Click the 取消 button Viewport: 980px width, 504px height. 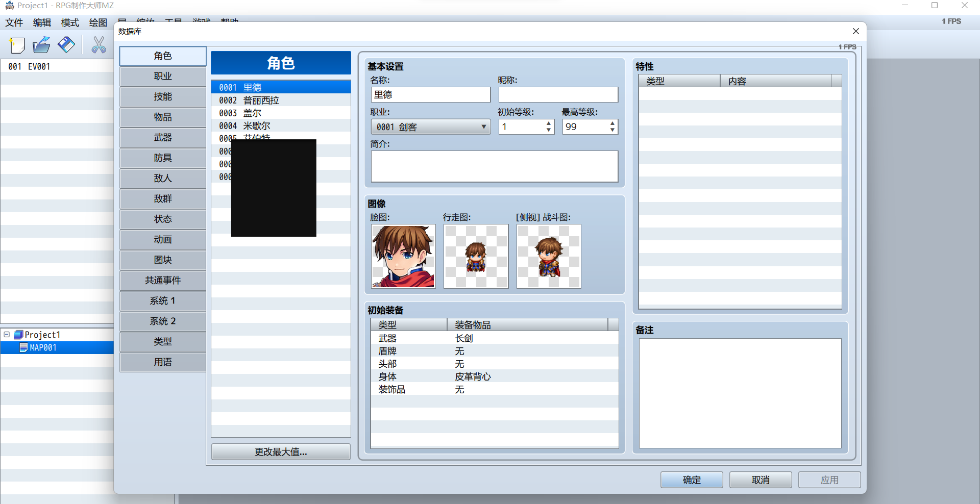(761, 480)
